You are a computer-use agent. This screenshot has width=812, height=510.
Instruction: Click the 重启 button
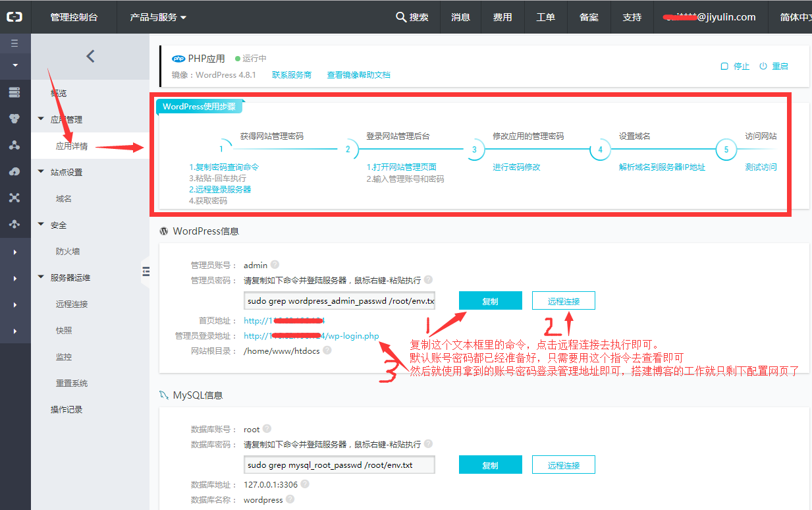[x=774, y=66]
